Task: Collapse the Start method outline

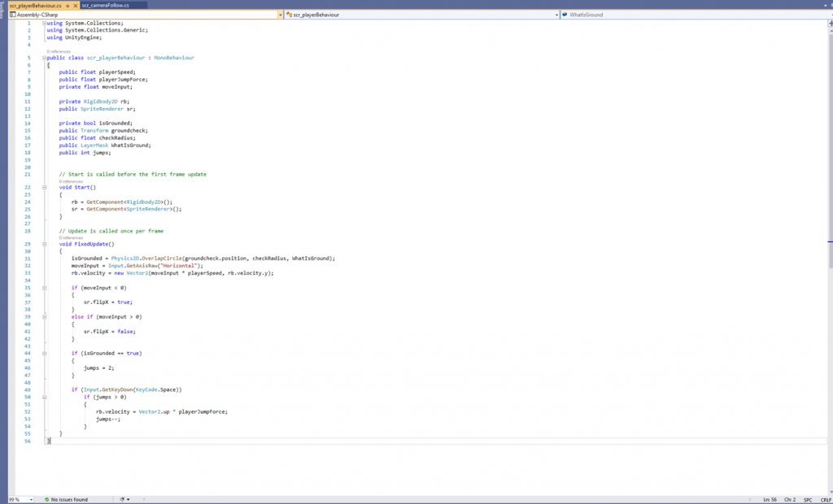Action: tap(44, 187)
